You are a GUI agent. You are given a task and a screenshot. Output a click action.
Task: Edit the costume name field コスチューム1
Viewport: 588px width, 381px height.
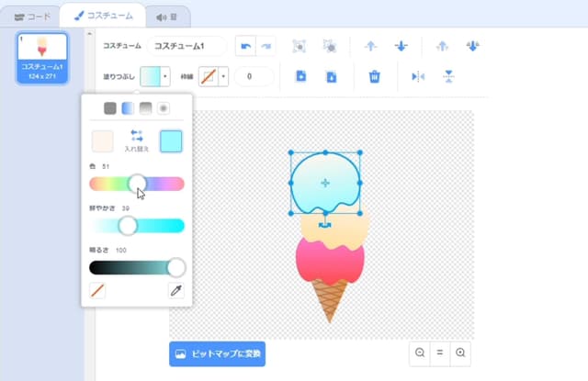(x=187, y=46)
